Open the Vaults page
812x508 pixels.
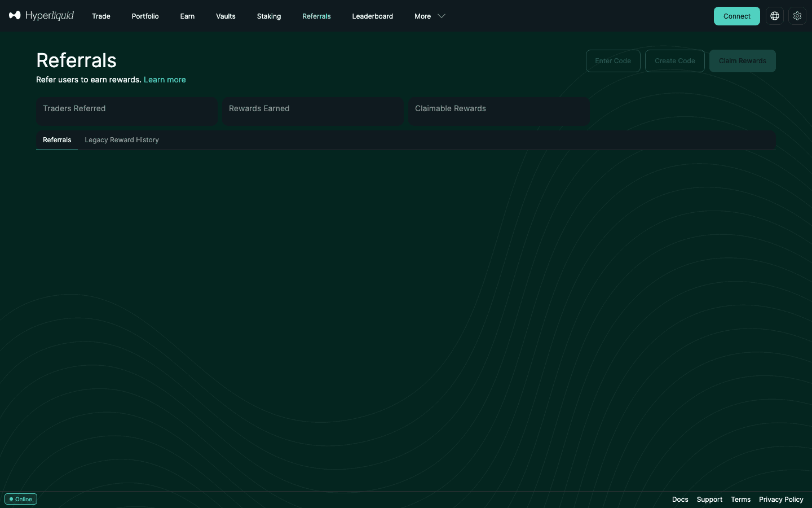pos(226,16)
